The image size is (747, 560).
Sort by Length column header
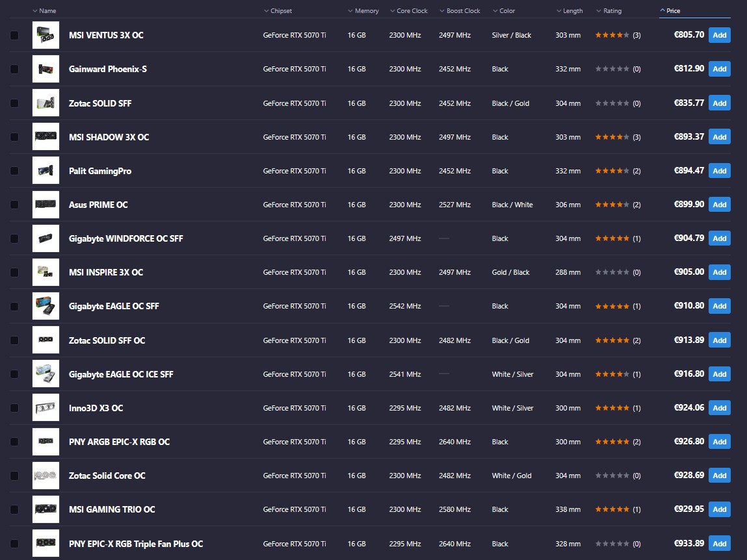point(570,10)
